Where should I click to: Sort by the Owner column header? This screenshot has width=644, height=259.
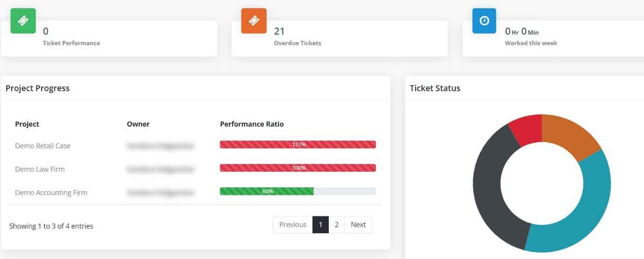tap(138, 124)
